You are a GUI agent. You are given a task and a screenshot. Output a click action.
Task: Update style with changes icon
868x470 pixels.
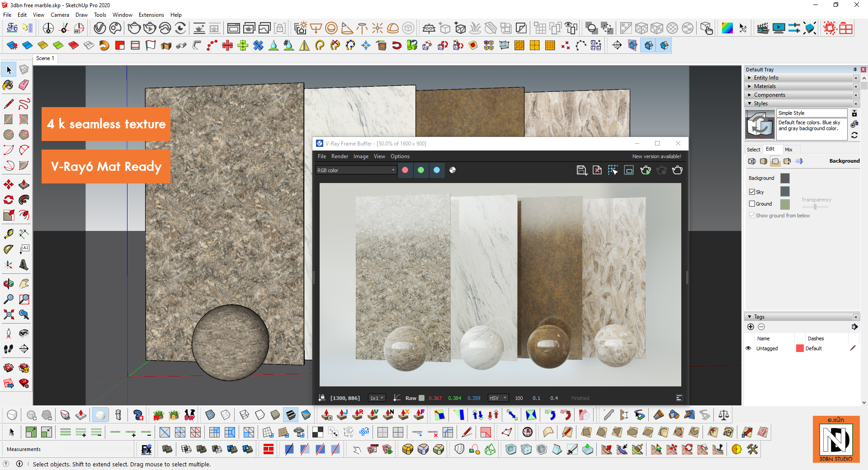(x=854, y=135)
